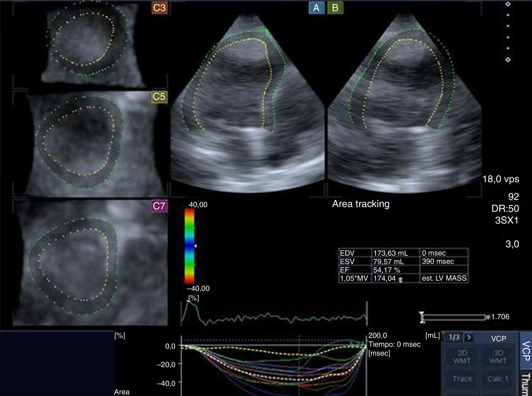Go to next page with the chevron arrow
This screenshot has height=396, width=532.
(x=469, y=338)
